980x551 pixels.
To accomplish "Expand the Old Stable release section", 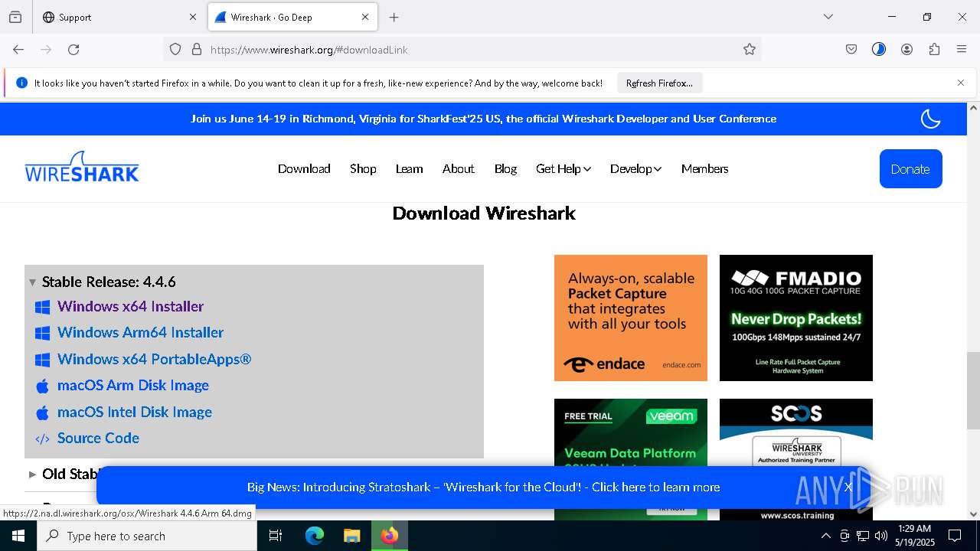I will coord(64,474).
